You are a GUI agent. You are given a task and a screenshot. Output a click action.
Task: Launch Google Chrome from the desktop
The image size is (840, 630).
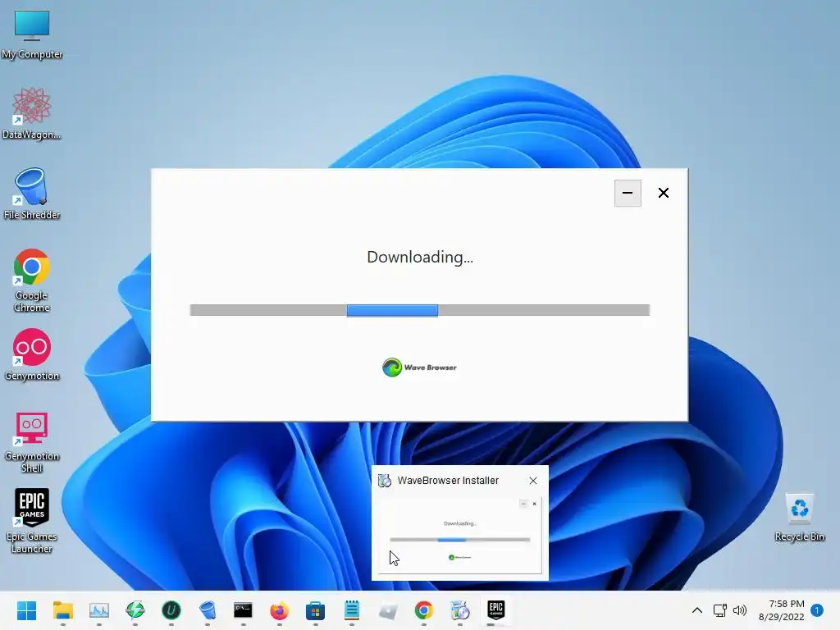click(x=32, y=281)
